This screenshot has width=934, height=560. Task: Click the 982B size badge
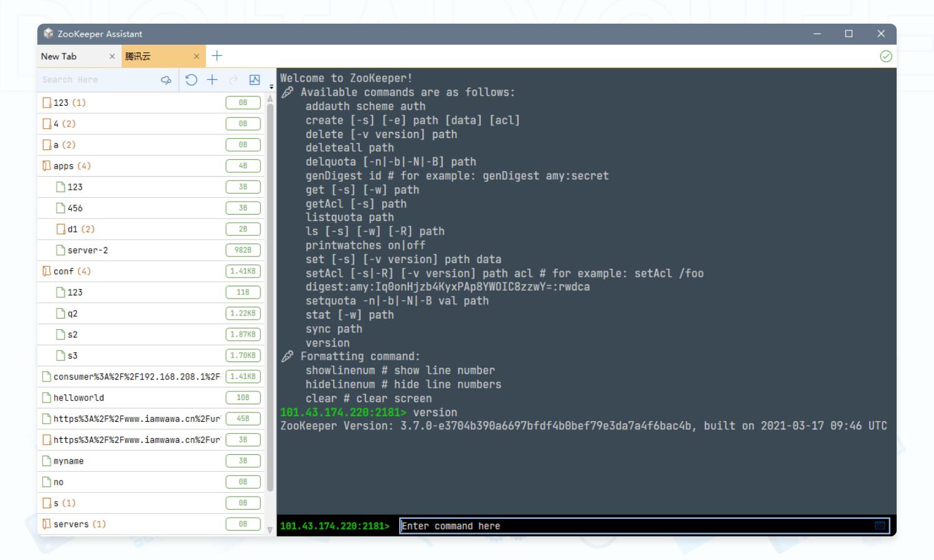pos(243,250)
